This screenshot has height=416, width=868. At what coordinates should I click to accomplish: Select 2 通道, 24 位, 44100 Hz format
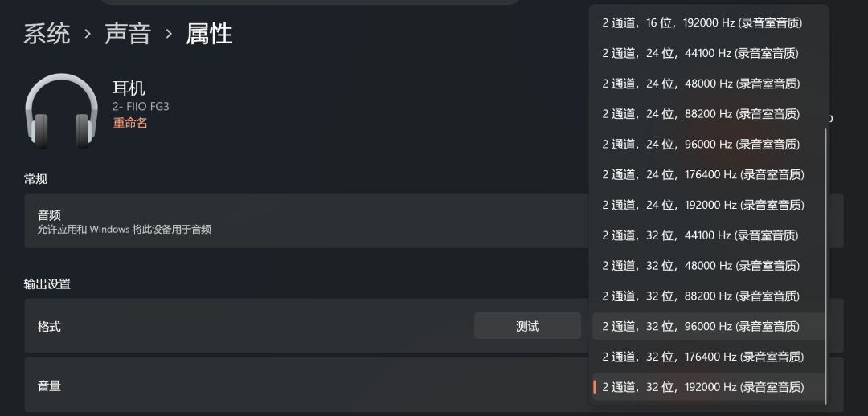(709, 54)
